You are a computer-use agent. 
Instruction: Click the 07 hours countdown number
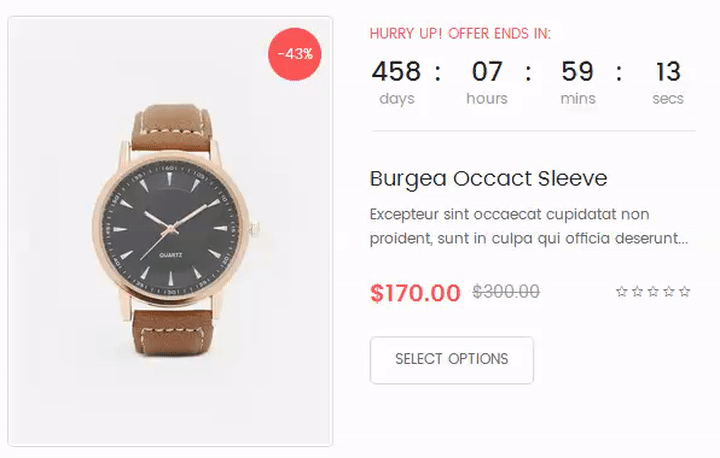tap(487, 72)
